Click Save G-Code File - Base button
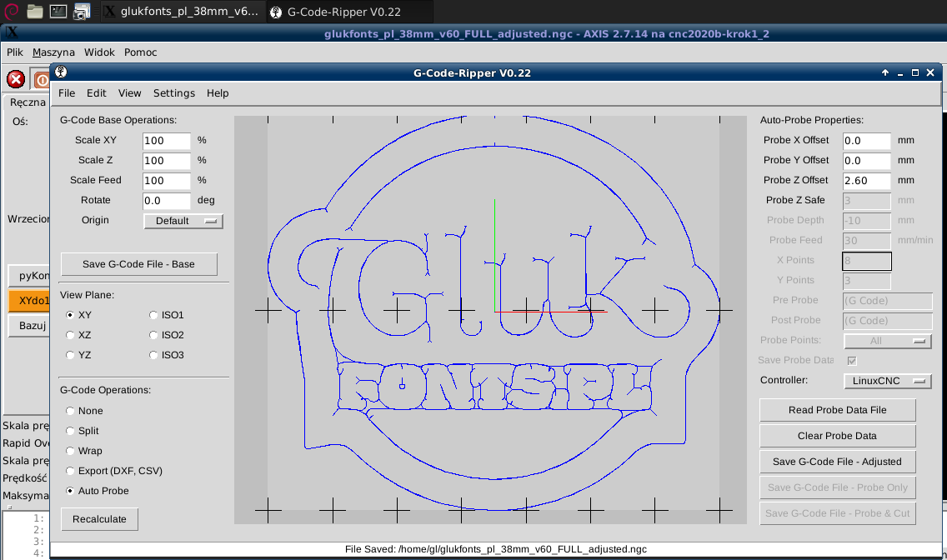Image resolution: width=947 pixels, height=560 pixels. point(139,264)
